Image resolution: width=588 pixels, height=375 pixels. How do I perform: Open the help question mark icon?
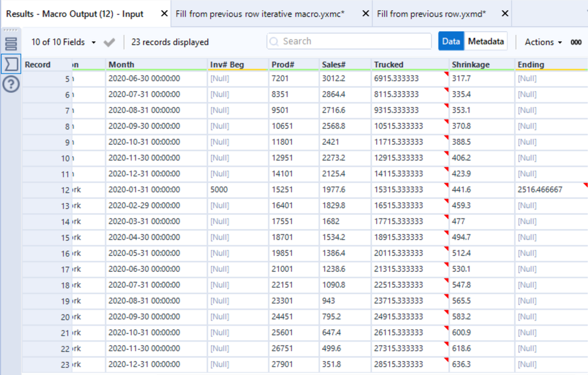tap(11, 84)
